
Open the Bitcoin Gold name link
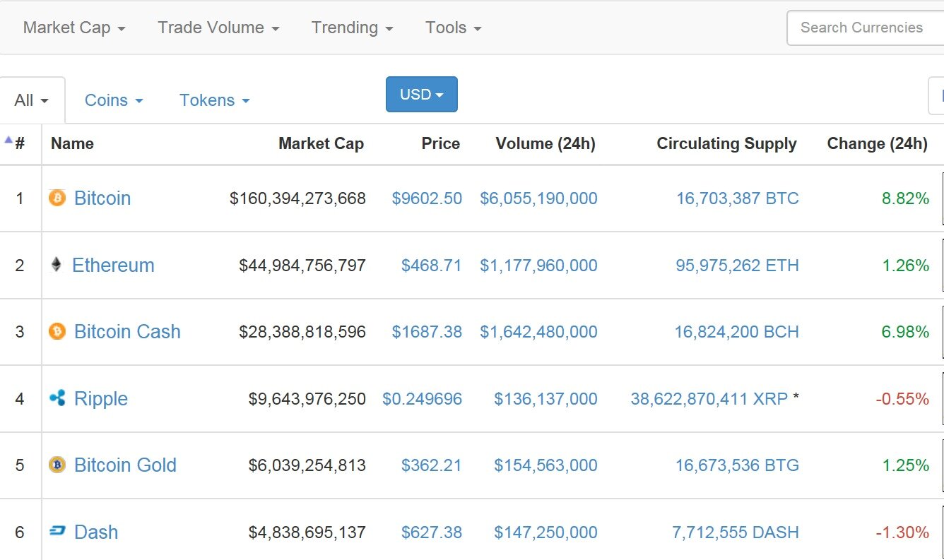point(125,465)
